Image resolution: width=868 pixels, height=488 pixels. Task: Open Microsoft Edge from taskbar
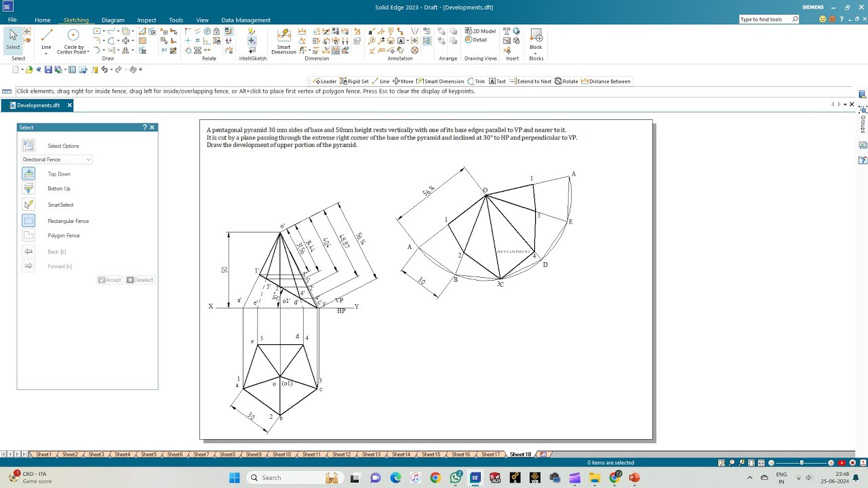point(395,478)
